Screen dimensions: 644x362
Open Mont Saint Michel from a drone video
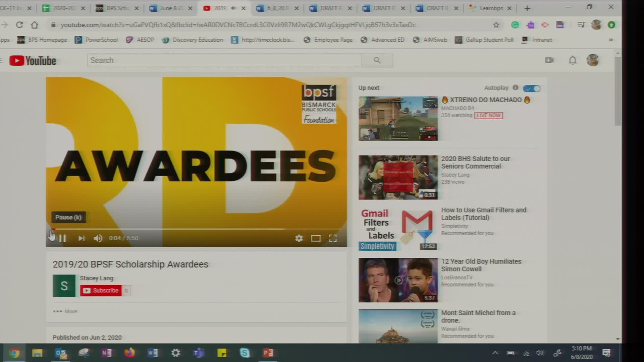pyautogui.click(x=478, y=316)
